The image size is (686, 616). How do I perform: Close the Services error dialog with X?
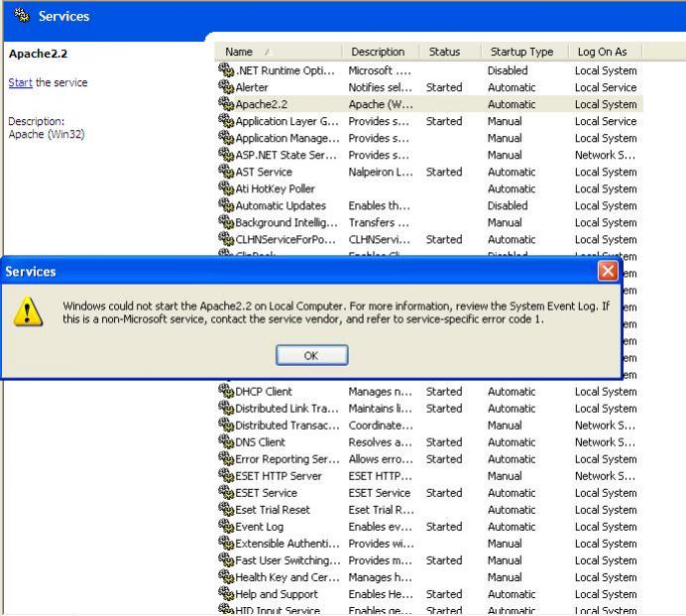608,271
